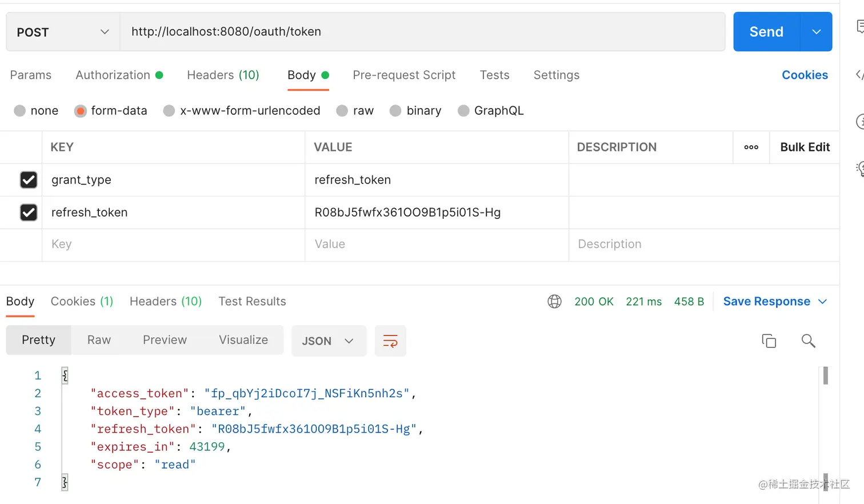Switch to Raw response view
The height and width of the screenshot is (504, 864).
[99, 340]
